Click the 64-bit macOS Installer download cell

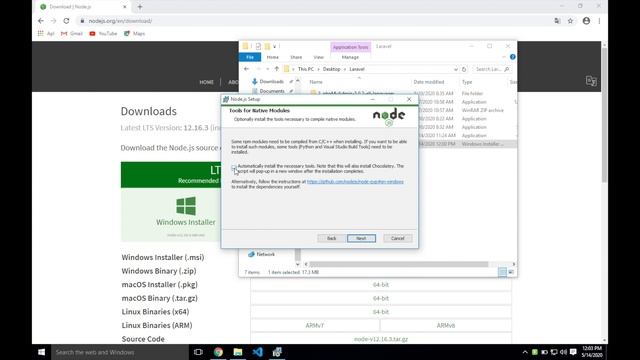click(381, 285)
